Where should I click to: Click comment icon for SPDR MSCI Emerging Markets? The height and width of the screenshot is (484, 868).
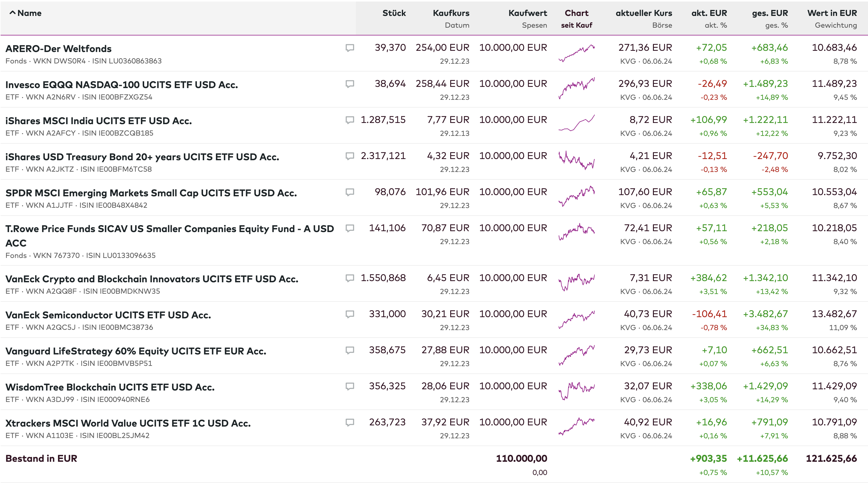(x=350, y=192)
